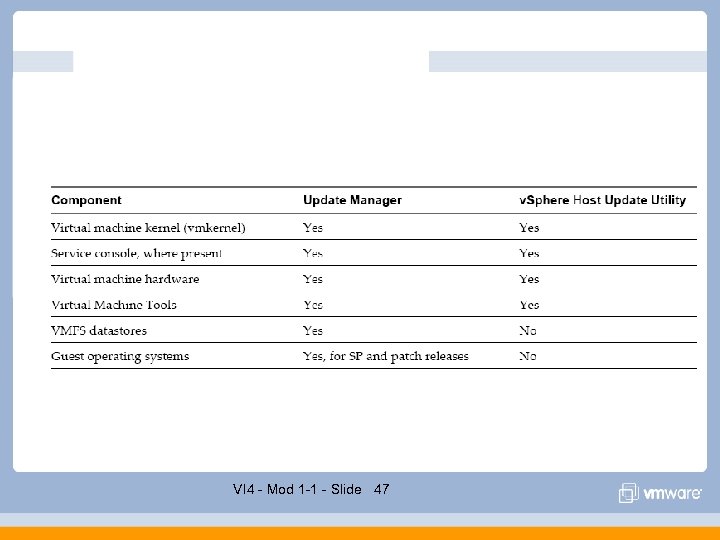Screen dimensions: 720x540
Task: Click 'Virtual Machine Tools' row label
Action: coord(114,305)
